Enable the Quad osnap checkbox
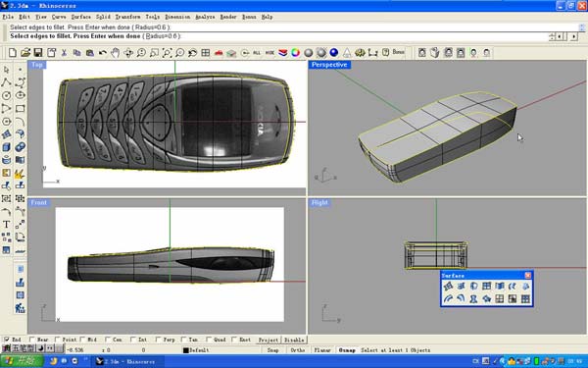This screenshot has width=588, height=368. coord(209,340)
